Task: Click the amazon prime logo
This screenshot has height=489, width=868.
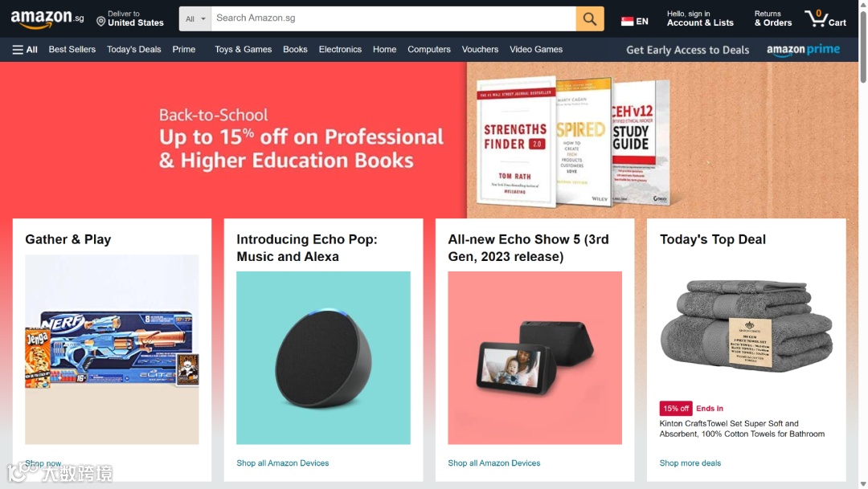Action: (x=803, y=50)
